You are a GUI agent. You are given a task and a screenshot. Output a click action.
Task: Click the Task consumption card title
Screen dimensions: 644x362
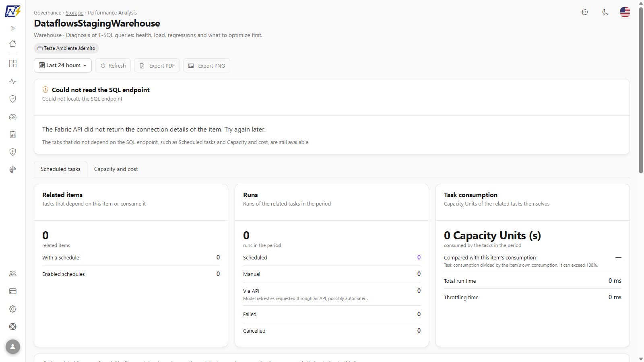tap(471, 195)
